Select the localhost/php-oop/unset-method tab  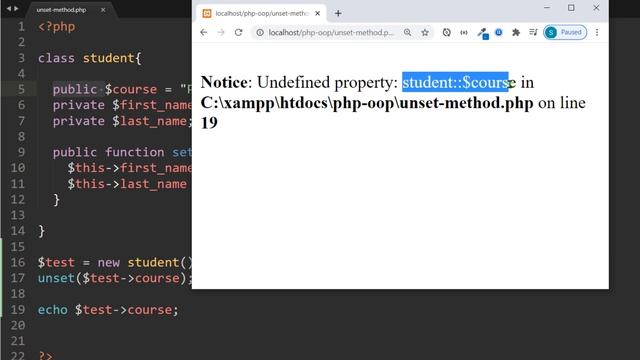261,13
